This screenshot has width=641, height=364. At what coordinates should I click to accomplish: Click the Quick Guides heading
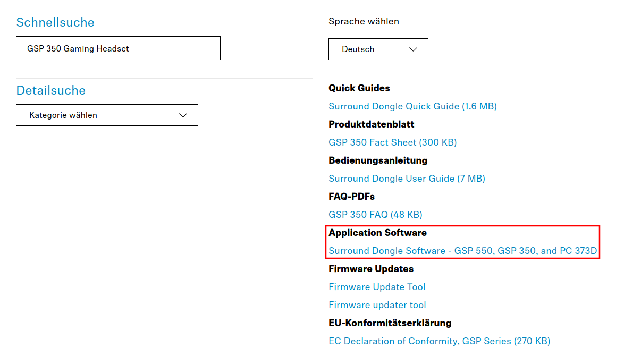(x=359, y=88)
